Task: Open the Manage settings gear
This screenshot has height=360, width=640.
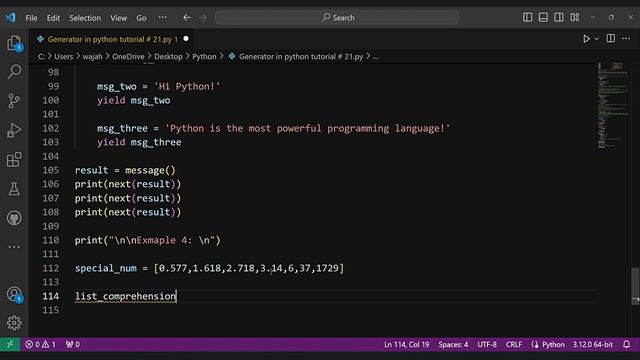Action: click(14, 323)
